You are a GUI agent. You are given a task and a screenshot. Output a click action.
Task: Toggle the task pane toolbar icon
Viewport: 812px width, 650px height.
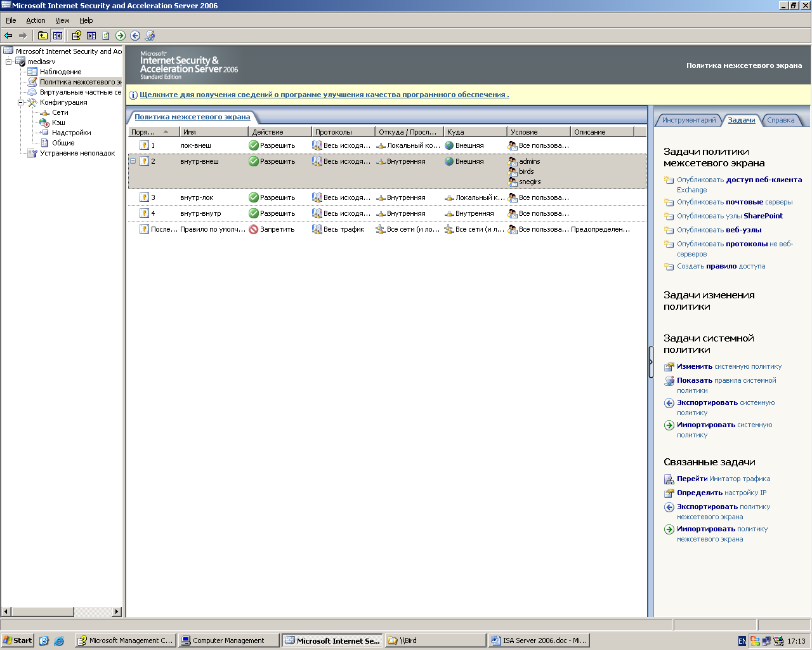[91, 36]
